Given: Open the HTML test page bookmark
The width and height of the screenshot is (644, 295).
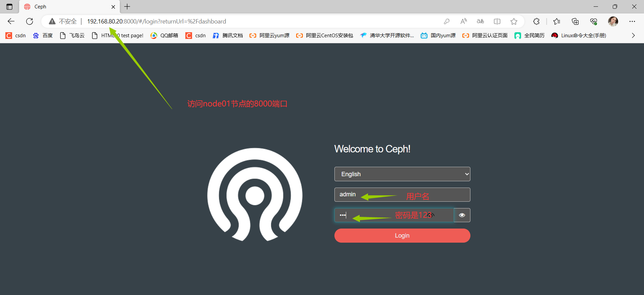Looking at the screenshot, I should point(118,36).
